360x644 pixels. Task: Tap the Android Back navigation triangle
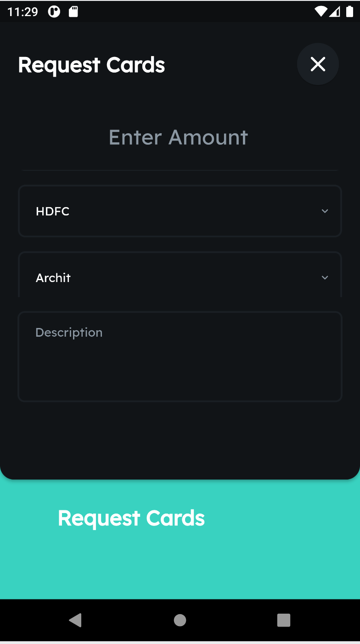coord(75,621)
